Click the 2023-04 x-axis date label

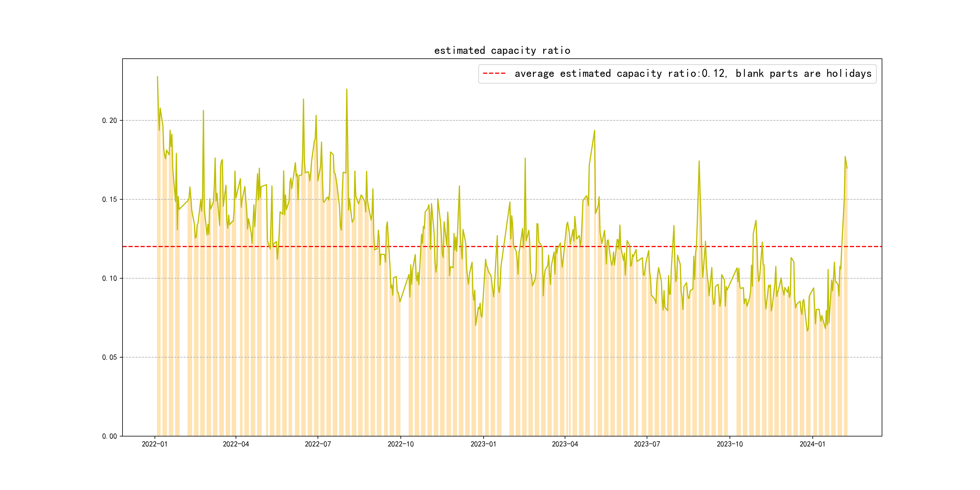[x=565, y=444]
